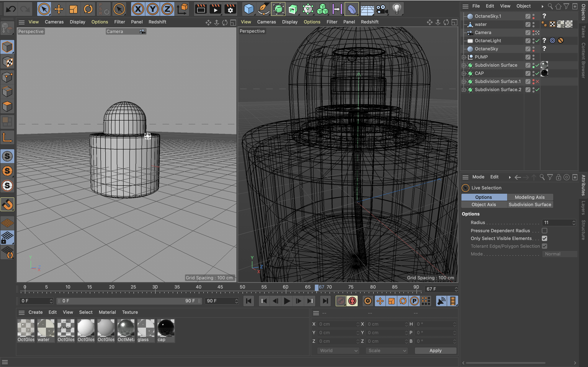Enable Pressure Dependent Radius checkbox
This screenshot has width=588, height=367.
[544, 231]
